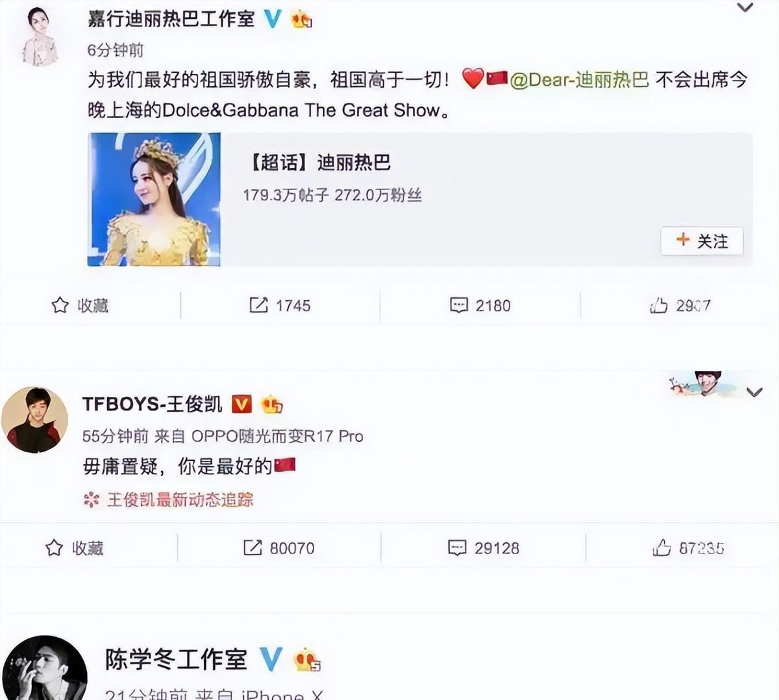Follow the 迪丽热巴 super topic with 关注 button

coord(702,241)
